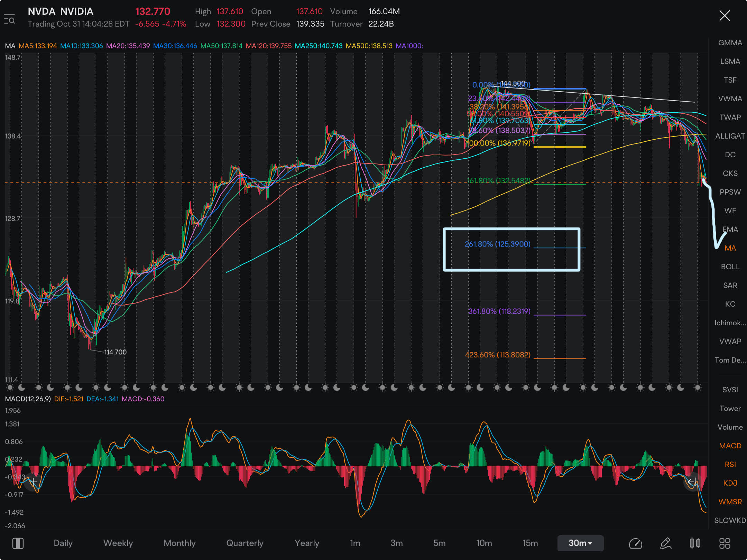The width and height of the screenshot is (747, 560).
Task: Select the 261.80% (125.3900) Fibonacci level
Action: click(497, 244)
